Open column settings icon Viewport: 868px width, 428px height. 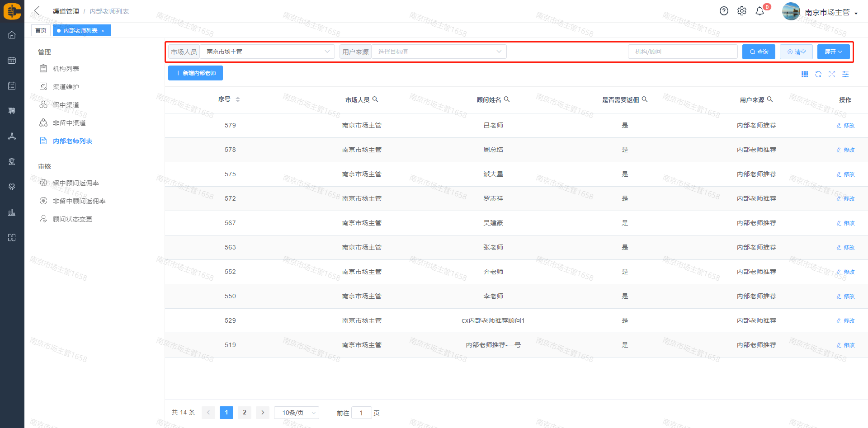tap(845, 75)
